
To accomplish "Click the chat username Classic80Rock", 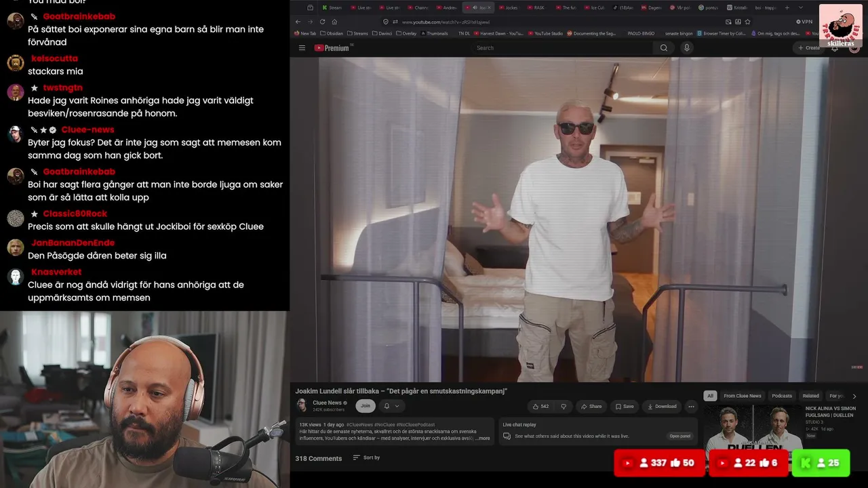I will click(75, 214).
